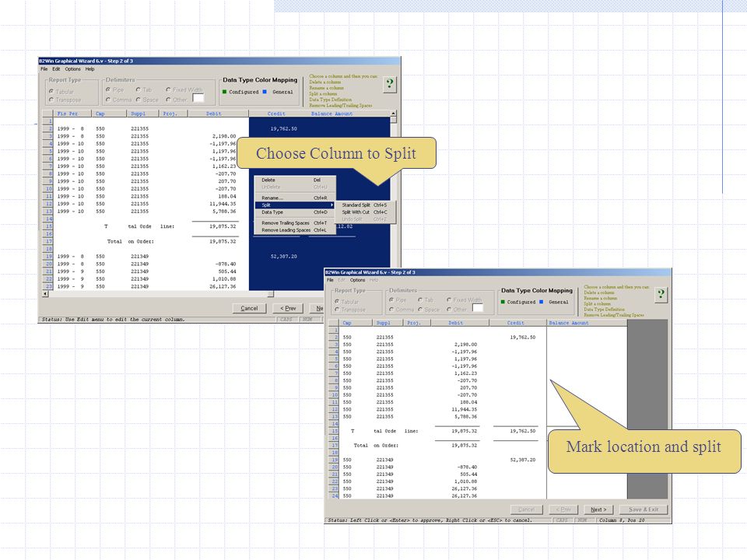
Task: Click Suppl column header in back window
Action: [x=143, y=114]
